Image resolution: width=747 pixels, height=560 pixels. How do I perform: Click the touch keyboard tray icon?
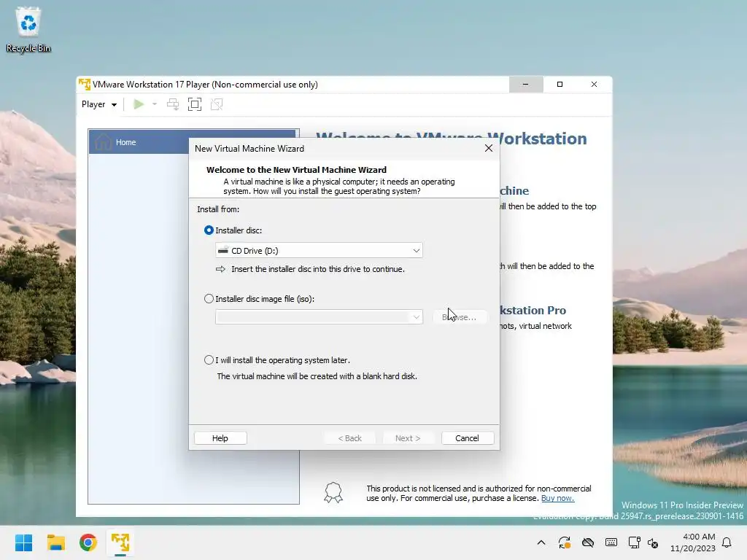tap(611, 542)
